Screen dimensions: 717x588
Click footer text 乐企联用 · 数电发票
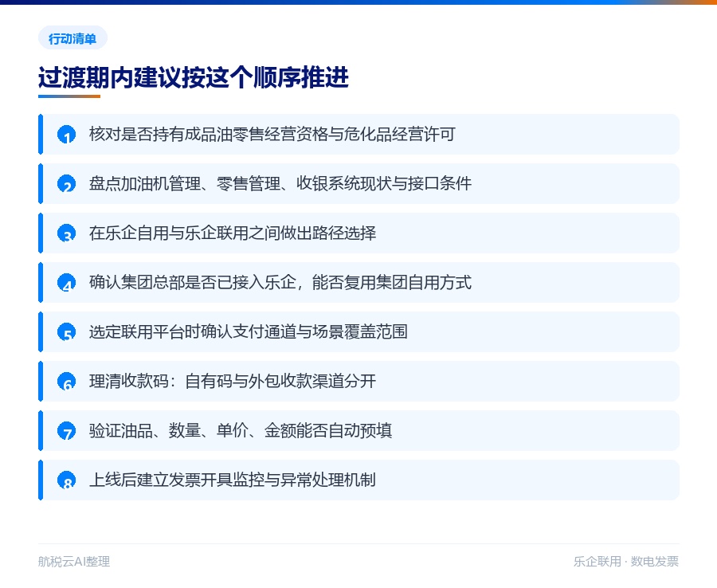(626, 562)
